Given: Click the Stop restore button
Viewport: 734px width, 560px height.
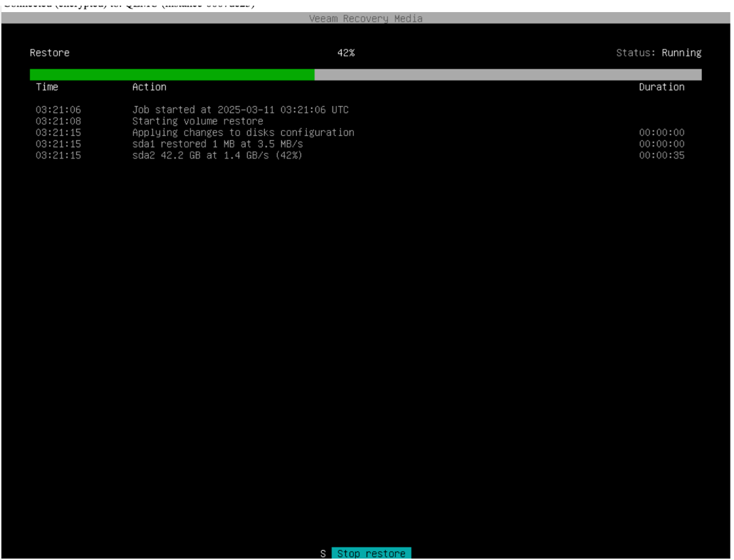Looking at the screenshot, I should 371,554.
